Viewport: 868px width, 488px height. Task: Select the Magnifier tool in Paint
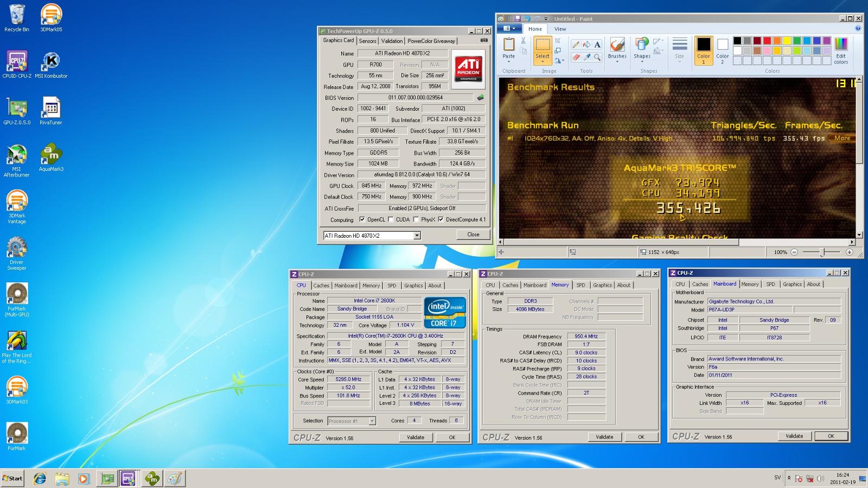[597, 56]
